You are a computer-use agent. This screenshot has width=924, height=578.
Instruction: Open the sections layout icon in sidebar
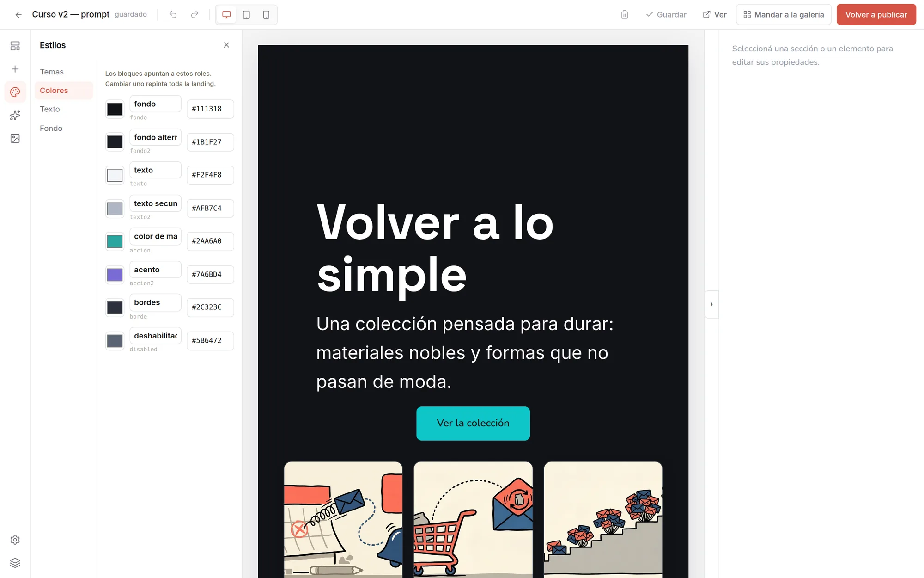click(15, 46)
